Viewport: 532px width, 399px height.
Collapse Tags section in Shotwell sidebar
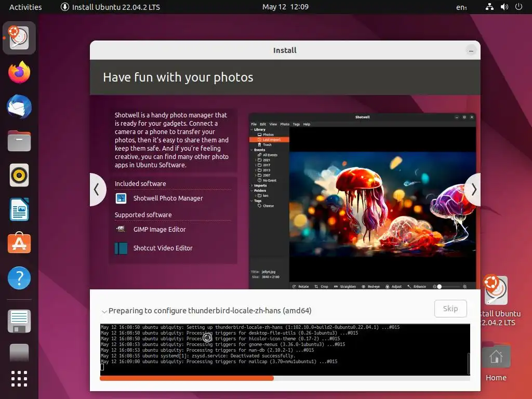[252, 201]
